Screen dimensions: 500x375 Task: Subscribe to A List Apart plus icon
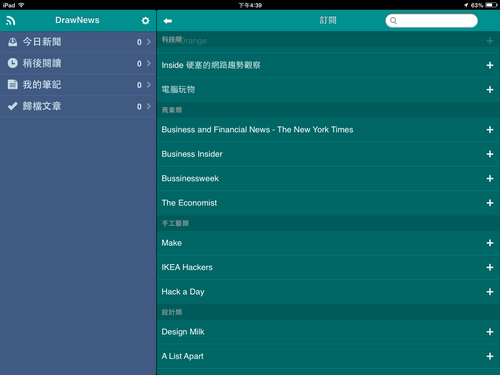[490, 356]
